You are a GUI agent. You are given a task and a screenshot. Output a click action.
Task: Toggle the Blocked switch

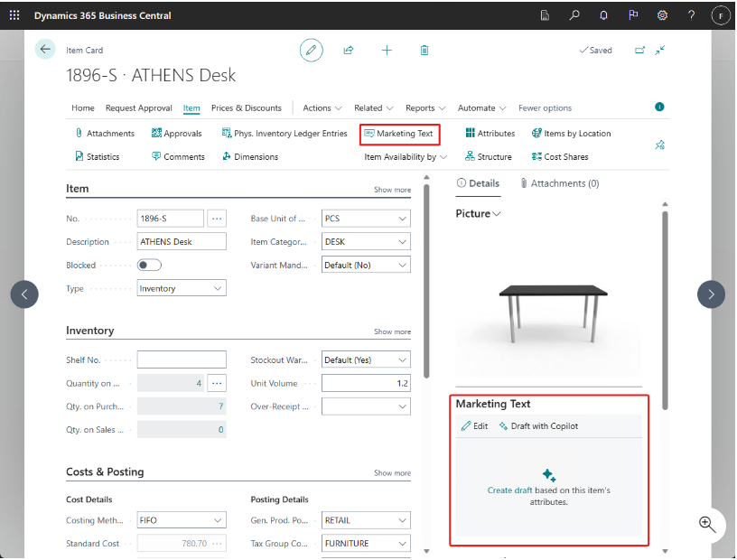149,266
